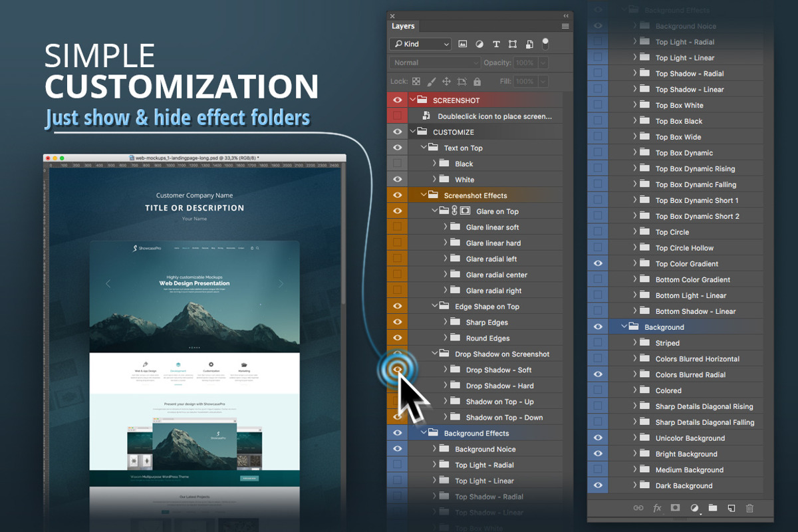
Task: Hide the SCREENSHOT group with its eye toggle
Action: (x=397, y=99)
